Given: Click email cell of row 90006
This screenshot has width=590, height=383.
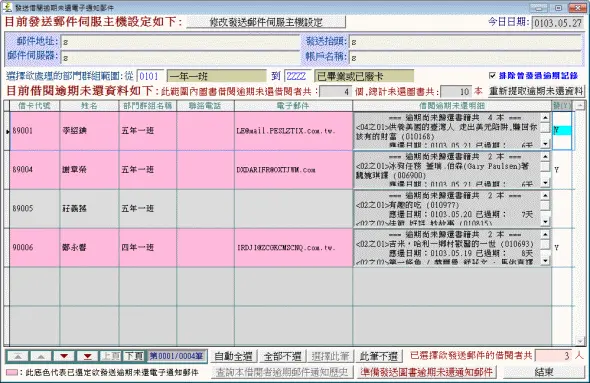Looking at the screenshot, I should tap(293, 248).
